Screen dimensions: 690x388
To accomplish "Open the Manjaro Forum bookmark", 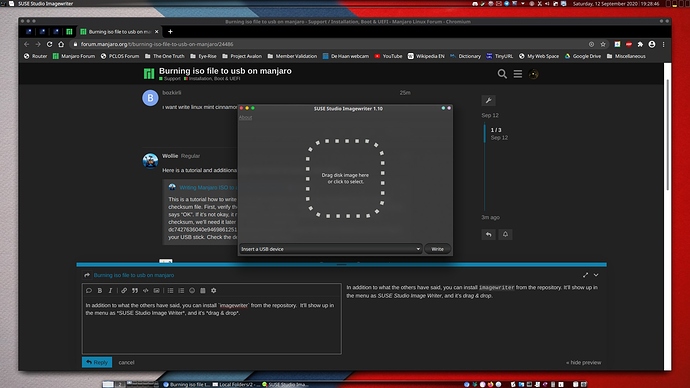I will coord(73,56).
